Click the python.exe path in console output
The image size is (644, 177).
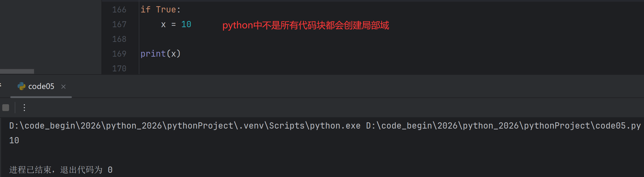pyautogui.click(x=185, y=125)
